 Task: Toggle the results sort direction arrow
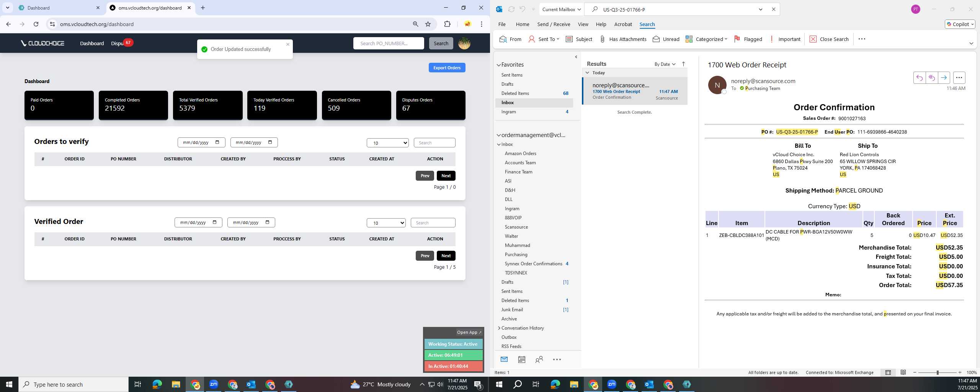coord(683,64)
